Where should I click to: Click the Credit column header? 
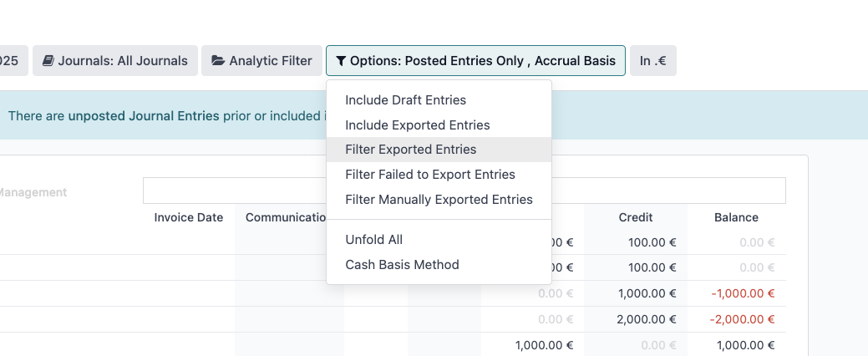pyautogui.click(x=636, y=217)
